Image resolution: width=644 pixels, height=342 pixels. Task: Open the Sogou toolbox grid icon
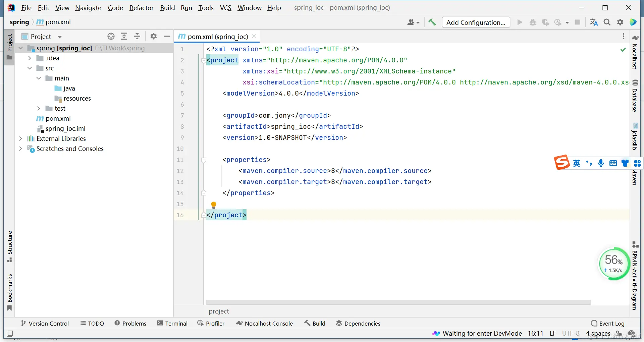(x=637, y=163)
